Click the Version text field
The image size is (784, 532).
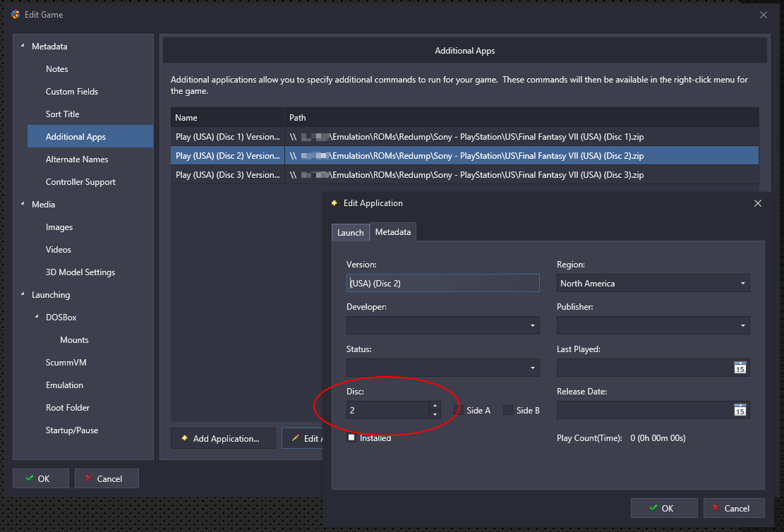(443, 283)
